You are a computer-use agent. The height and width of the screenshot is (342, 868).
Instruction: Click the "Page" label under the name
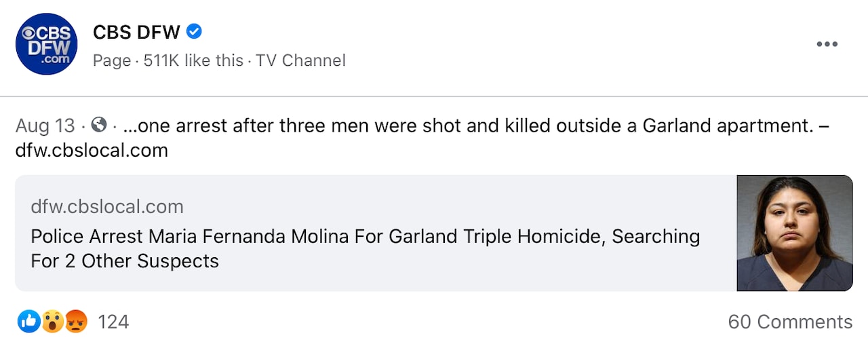click(x=111, y=60)
